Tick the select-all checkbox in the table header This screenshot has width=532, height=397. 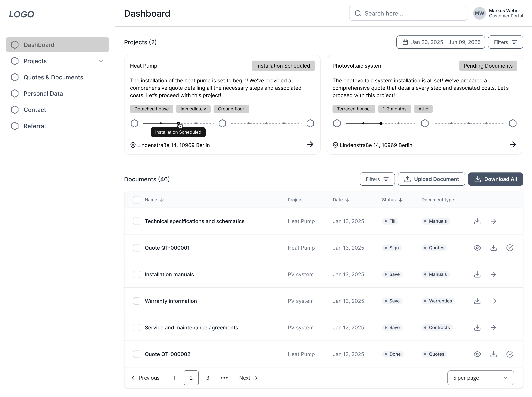[137, 200]
